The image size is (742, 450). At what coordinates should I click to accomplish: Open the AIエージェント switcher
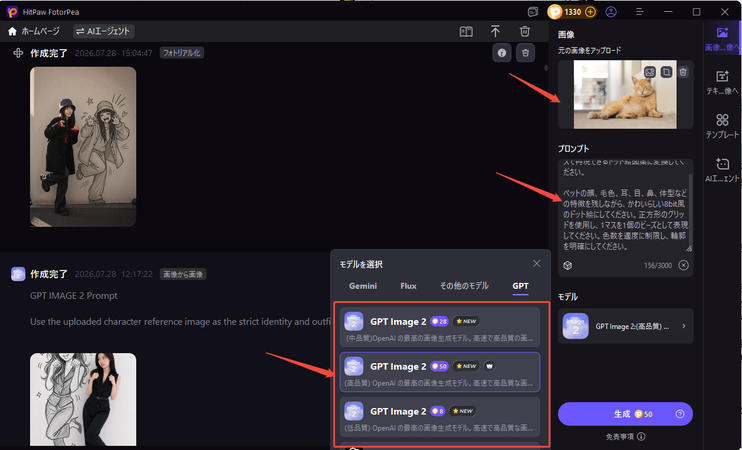[x=104, y=31]
